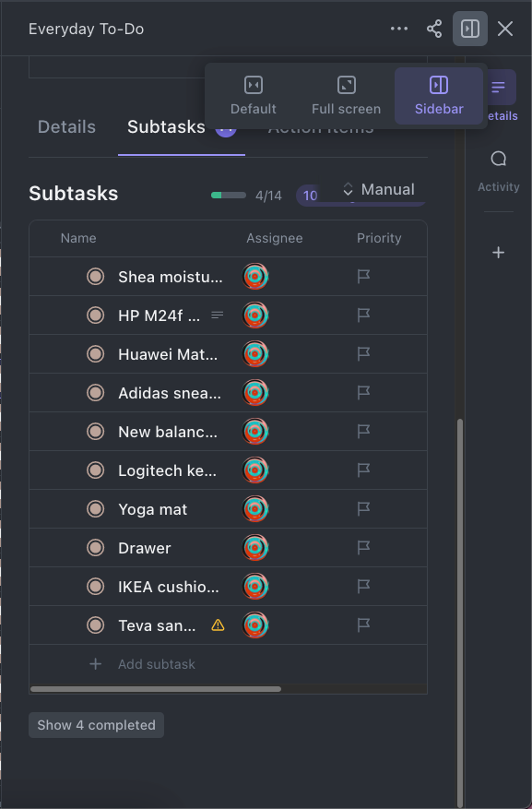
Task: Open the Yoga mat subtask name
Action: pos(152,509)
